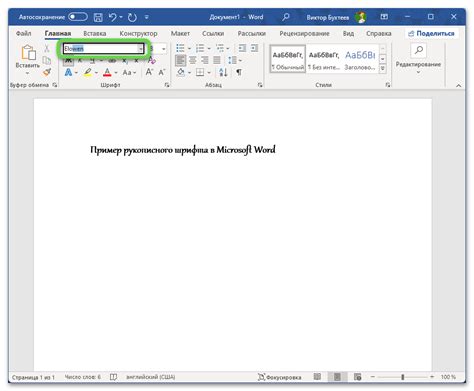Open search with the title bar magnifier

286,17
